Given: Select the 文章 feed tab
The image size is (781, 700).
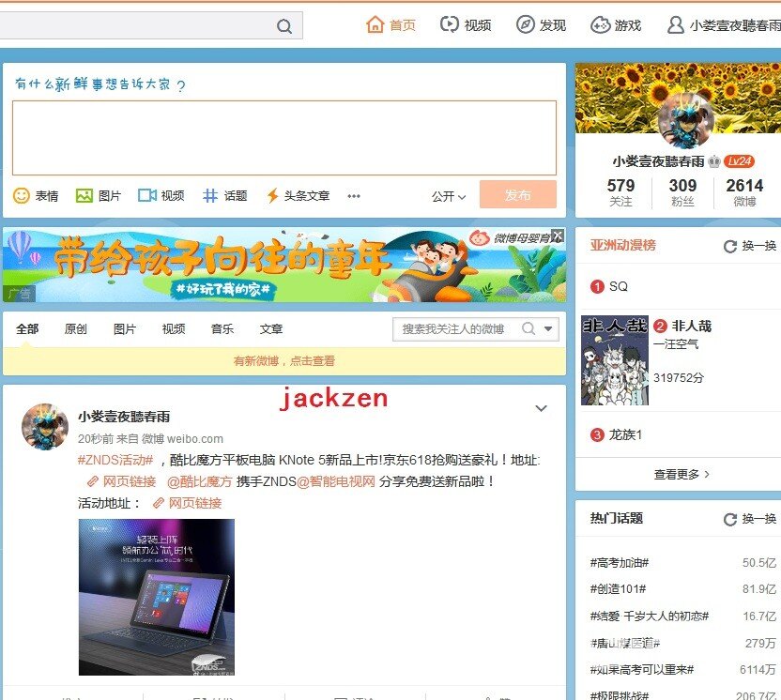Looking at the screenshot, I should (271, 329).
